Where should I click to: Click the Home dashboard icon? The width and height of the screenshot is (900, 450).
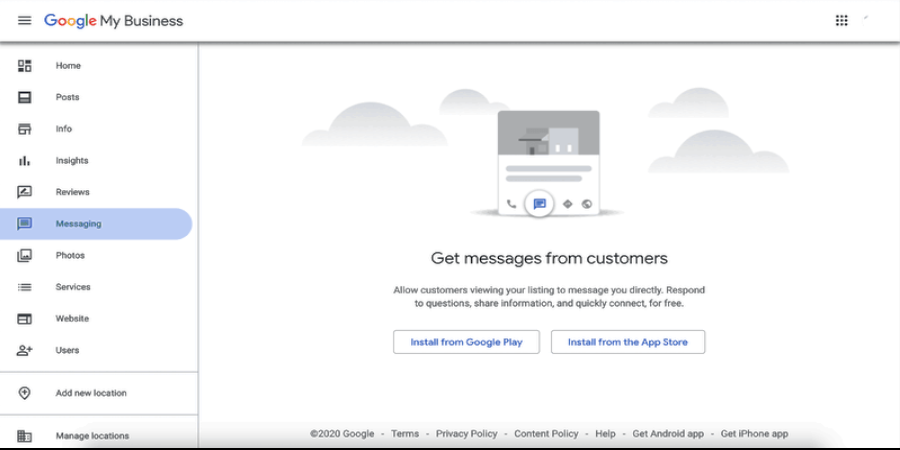click(24, 65)
